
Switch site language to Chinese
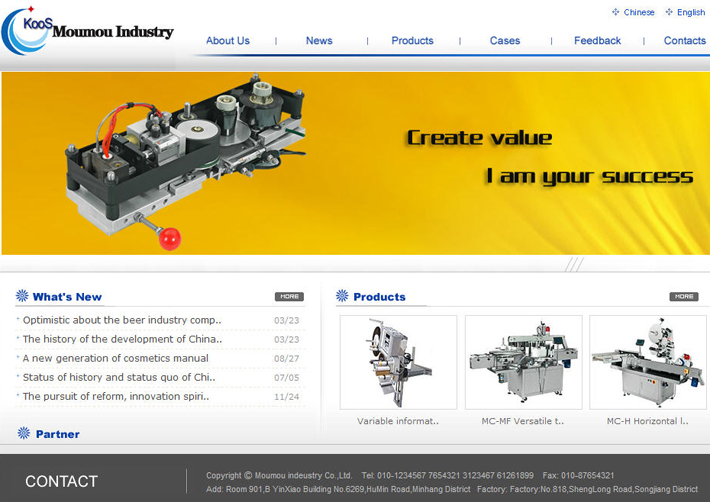(x=639, y=12)
